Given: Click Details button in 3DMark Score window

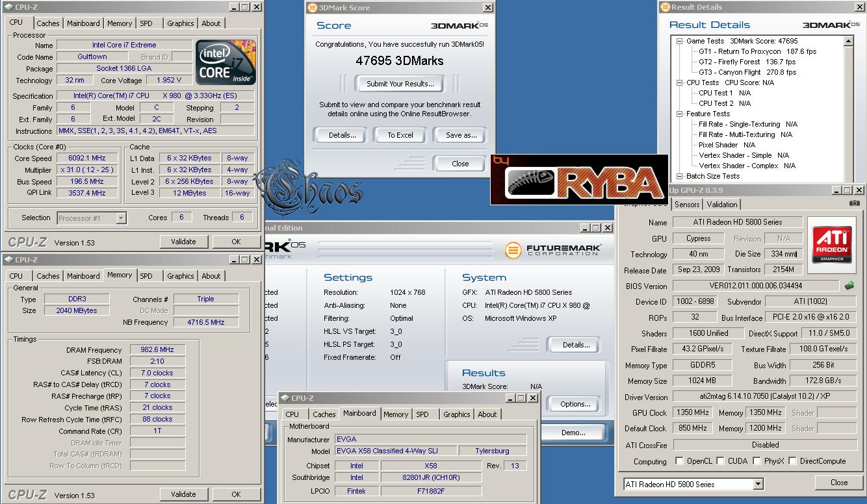Looking at the screenshot, I should [x=342, y=135].
